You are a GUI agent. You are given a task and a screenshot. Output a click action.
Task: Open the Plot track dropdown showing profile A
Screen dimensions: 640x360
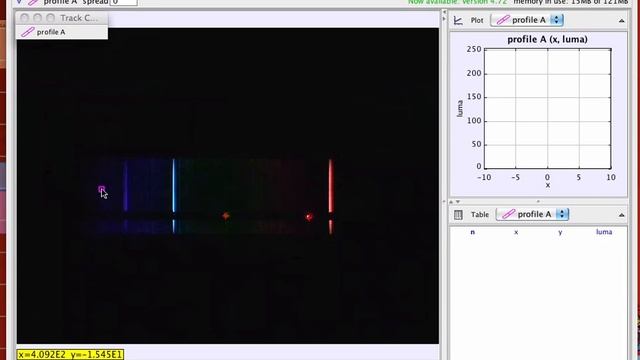527,20
